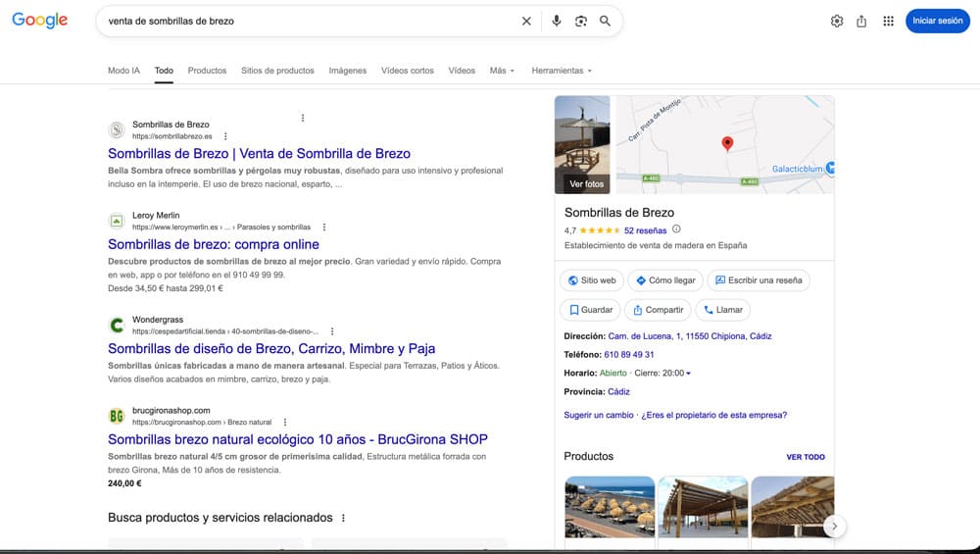
Task: Open quick settings gear icon
Action: click(837, 21)
